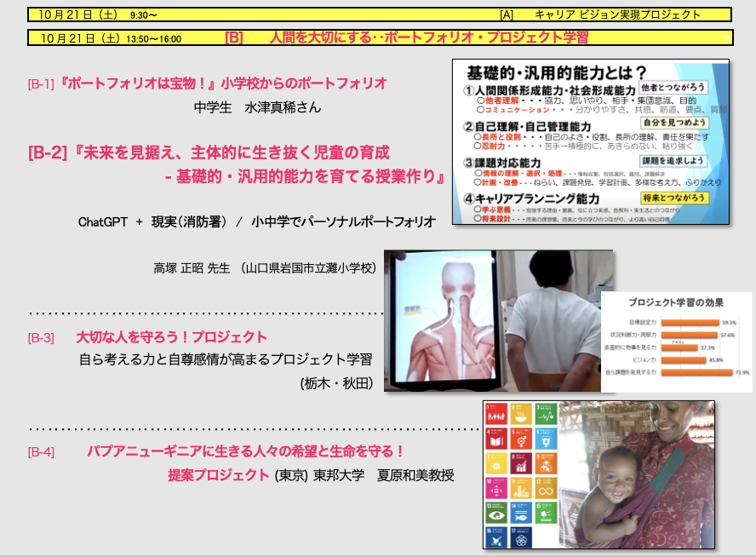Click the 自ら課題を発見する力 72.9% orange bar
This screenshot has height=557, width=756.
coord(696,373)
